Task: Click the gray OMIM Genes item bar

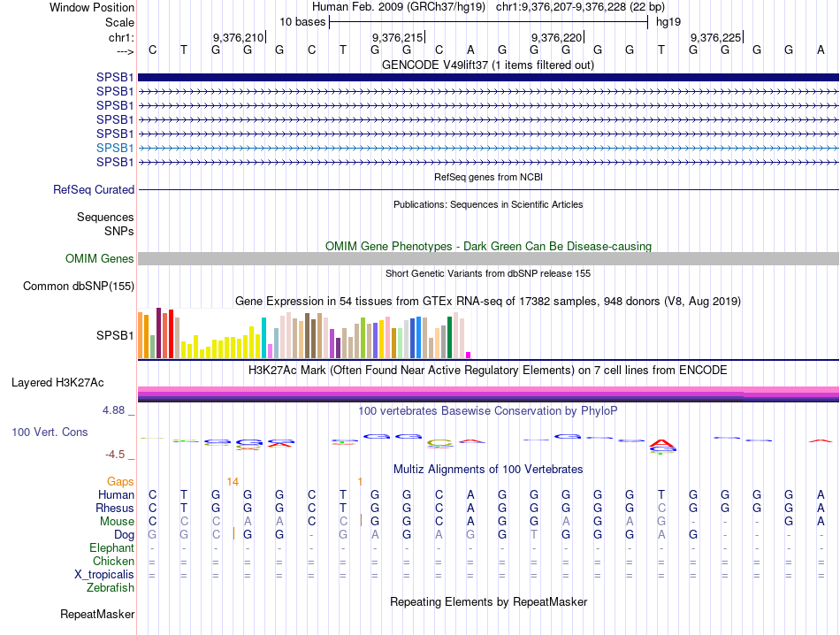Action: 488,258
